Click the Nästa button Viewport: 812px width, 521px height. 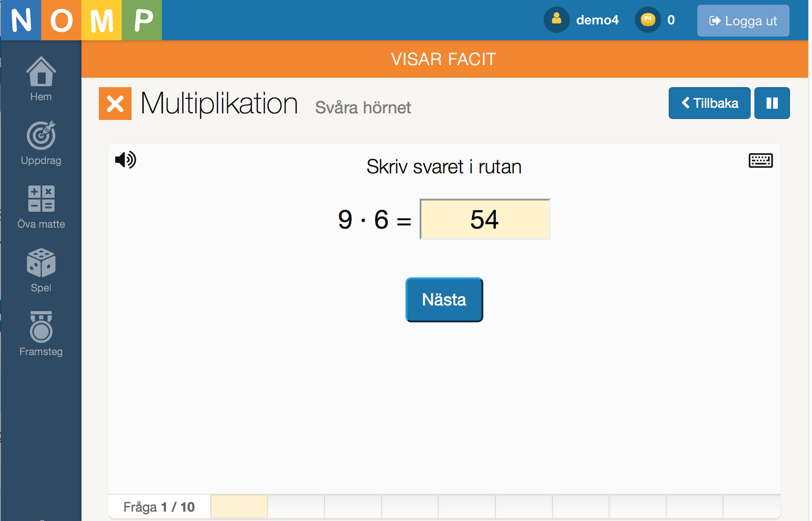(444, 300)
